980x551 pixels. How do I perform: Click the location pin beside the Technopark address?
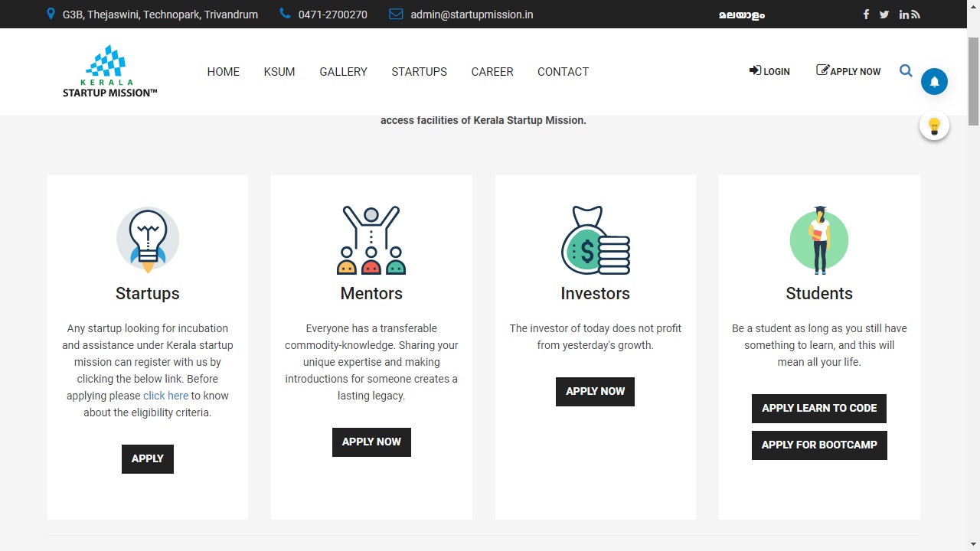point(51,13)
